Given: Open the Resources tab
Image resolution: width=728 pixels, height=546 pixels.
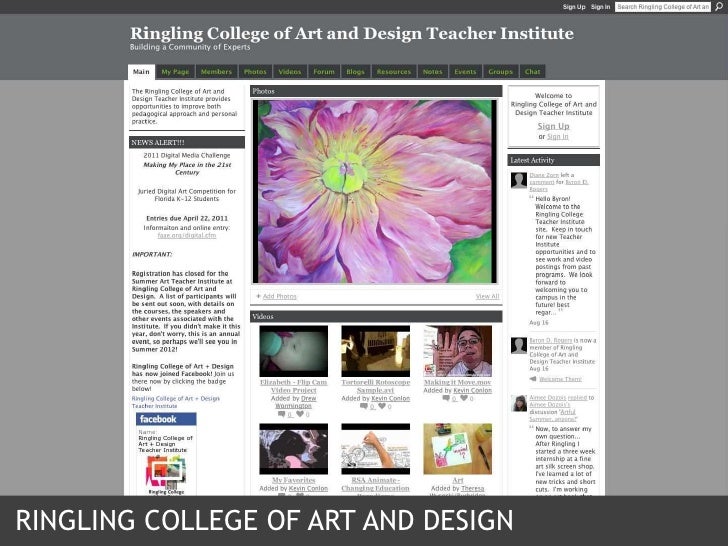Looking at the screenshot, I should click(394, 72).
